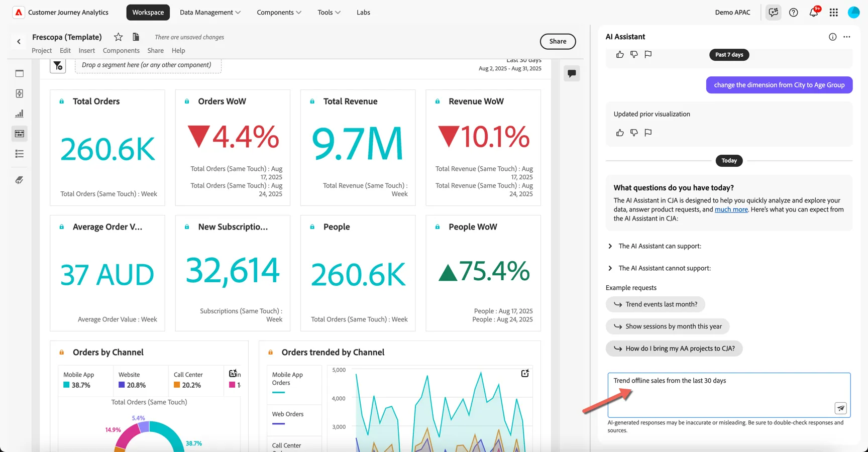868x452 pixels.
Task: Open the AI Assistant chat icon in header
Action: (x=774, y=12)
